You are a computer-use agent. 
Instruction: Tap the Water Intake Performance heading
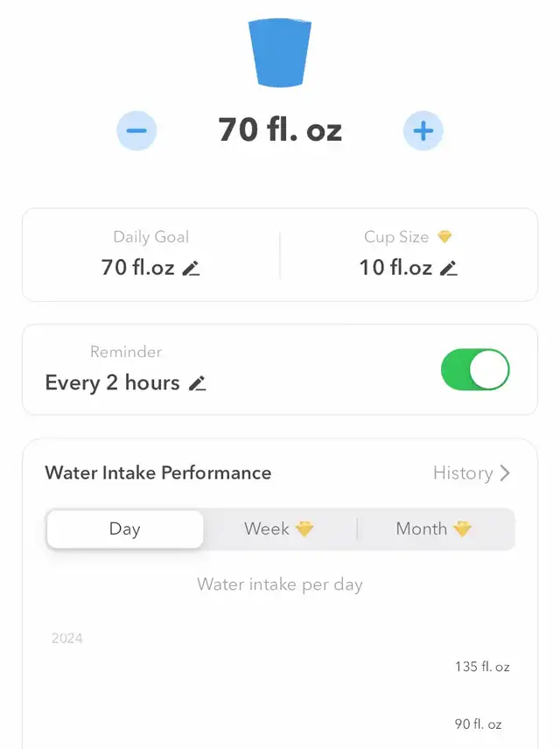click(x=158, y=473)
